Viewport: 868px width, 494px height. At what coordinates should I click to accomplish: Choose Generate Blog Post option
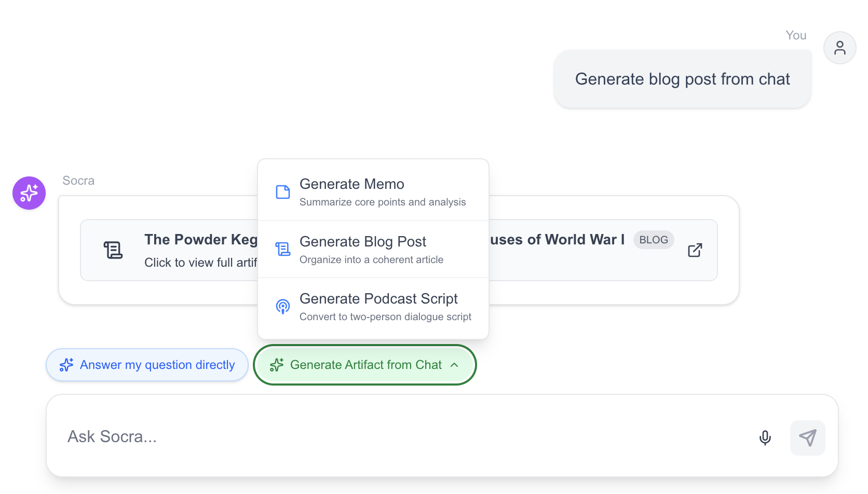[x=373, y=250]
